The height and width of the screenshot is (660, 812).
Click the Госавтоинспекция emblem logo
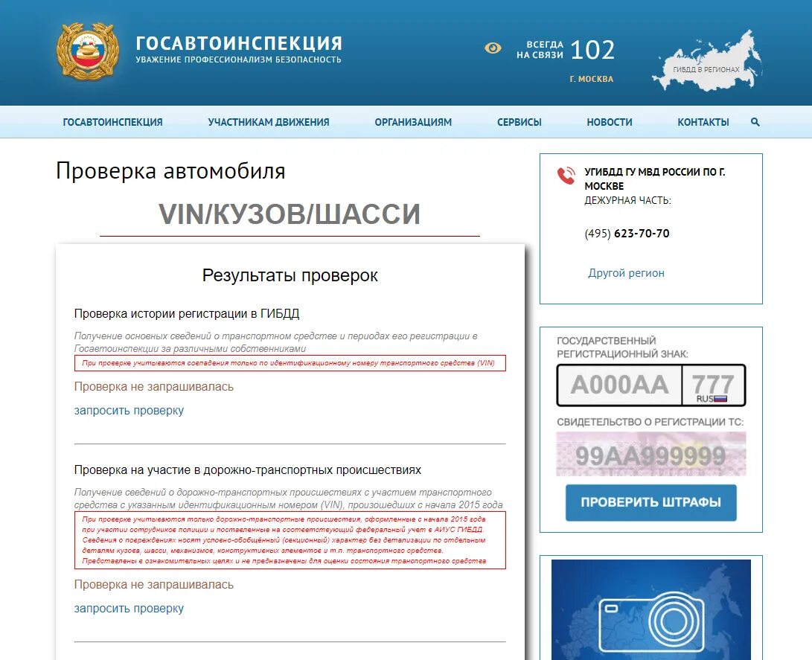pos(87,51)
